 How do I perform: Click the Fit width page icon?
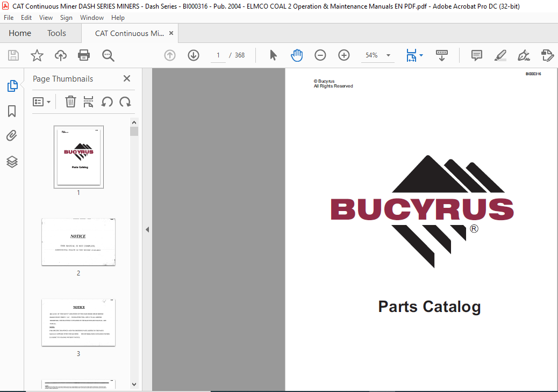click(411, 55)
